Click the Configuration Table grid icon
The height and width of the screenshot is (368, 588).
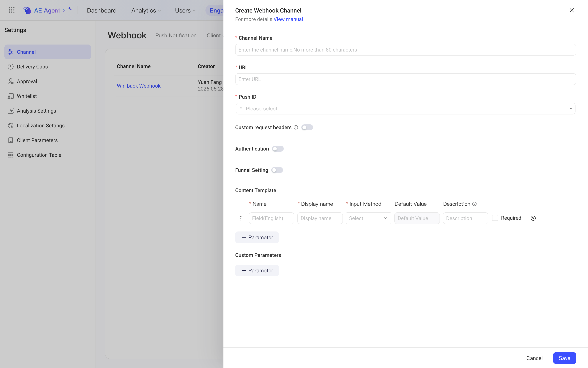pyautogui.click(x=11, y=155)
